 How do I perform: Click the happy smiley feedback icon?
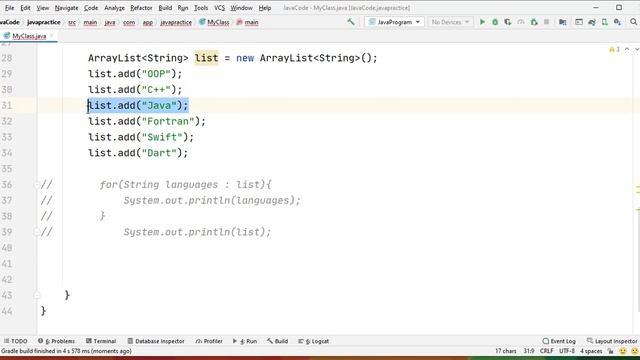(622, 351)
